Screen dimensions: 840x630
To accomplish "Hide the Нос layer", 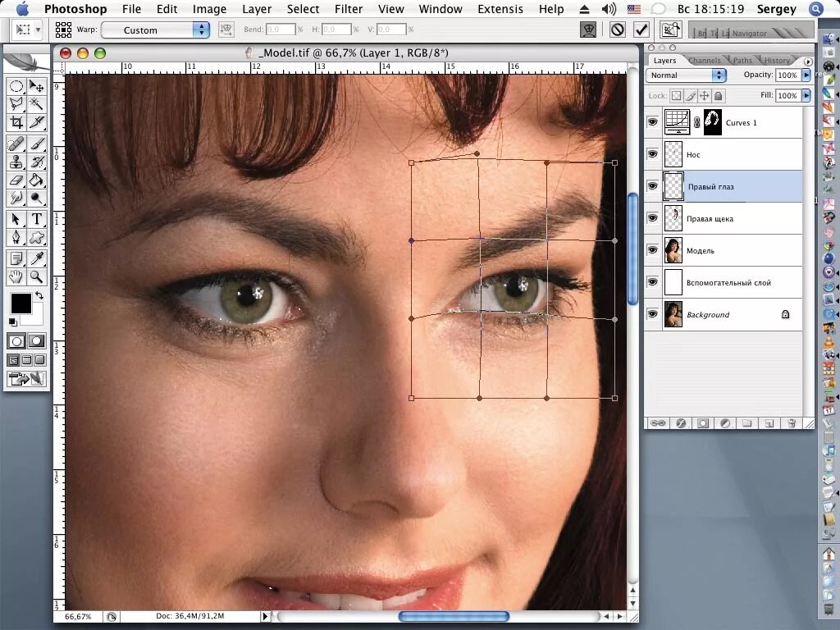I will 652,154.
